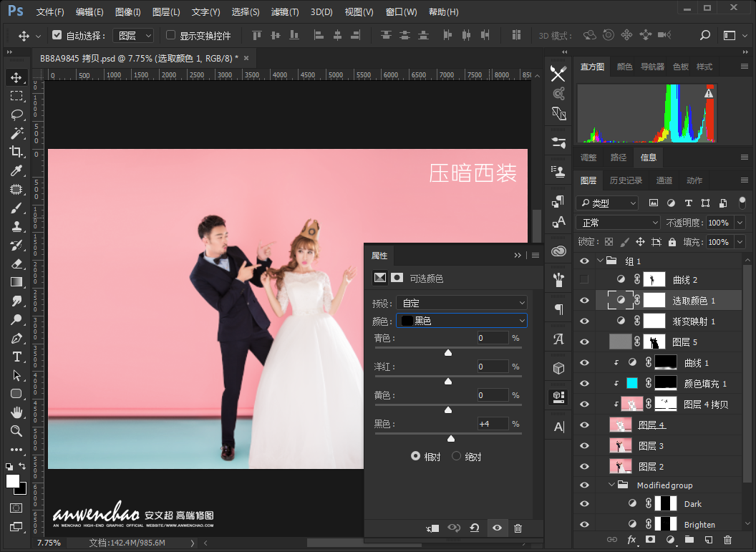The image size is (756, 552).
Task: Hide the 渐变映射 1 layer
Action: [x=584, y=321]
